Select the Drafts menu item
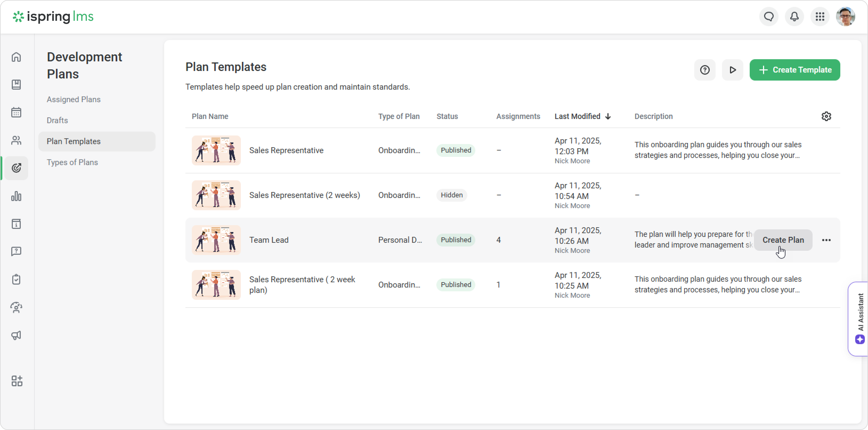Screen dimensions: 868x430 pos(57,120)
